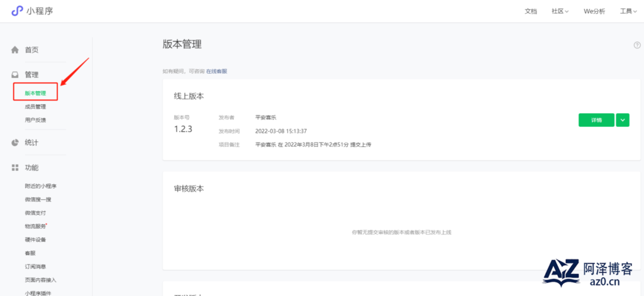Click the 首页 home icon

coord(15,50)
